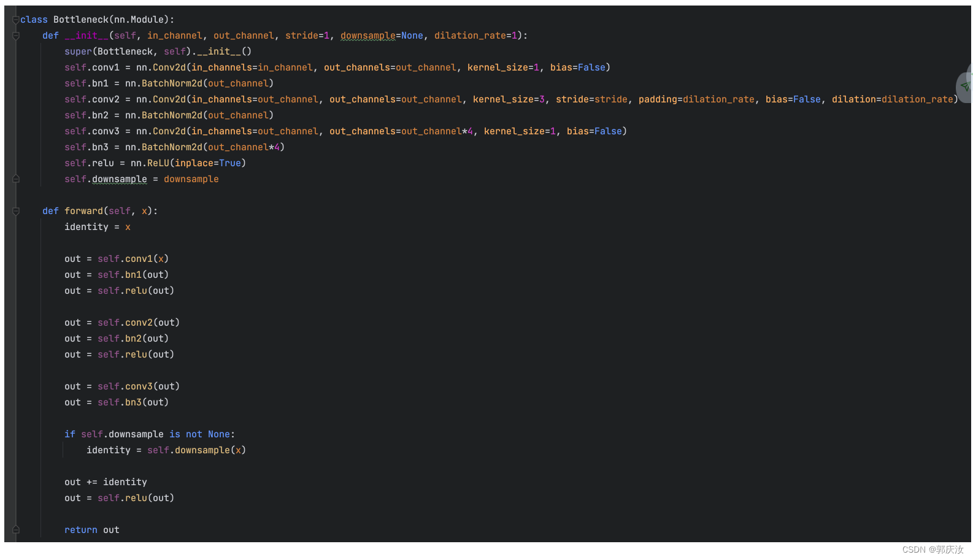
Task: Click the 'identity = self.downsample(x)' line
Action: [x=166, y=450]
